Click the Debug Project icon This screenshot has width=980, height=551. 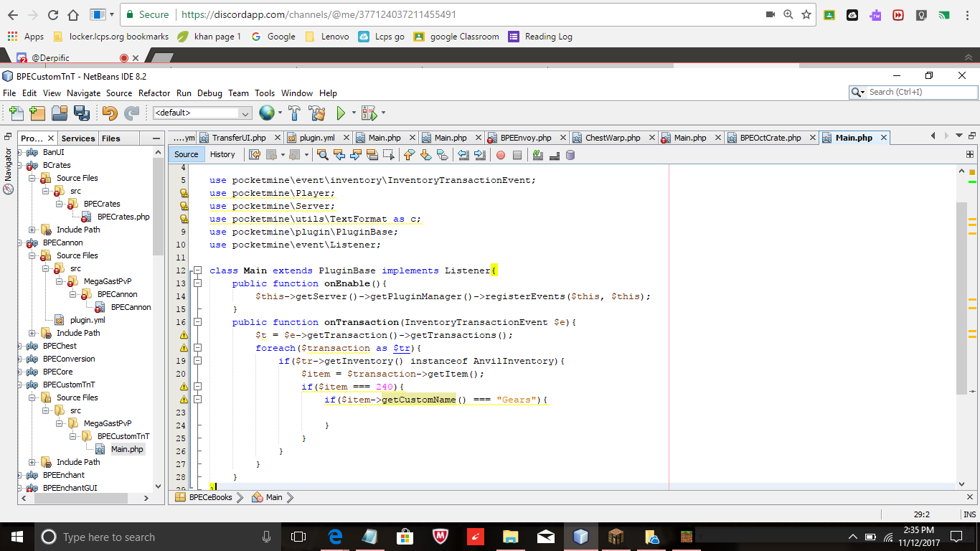(368, 113)
